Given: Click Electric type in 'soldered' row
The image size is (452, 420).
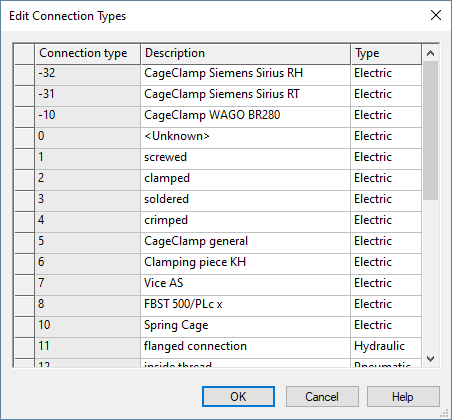Looking at the screenshot, I should click(x=386, y=201).
